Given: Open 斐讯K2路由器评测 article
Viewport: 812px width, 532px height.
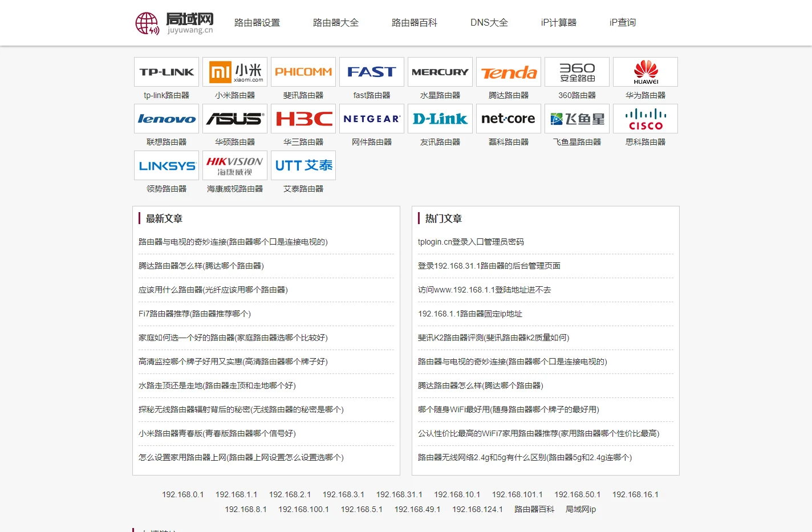Looking at the screenshot, I should pos(494,338).
